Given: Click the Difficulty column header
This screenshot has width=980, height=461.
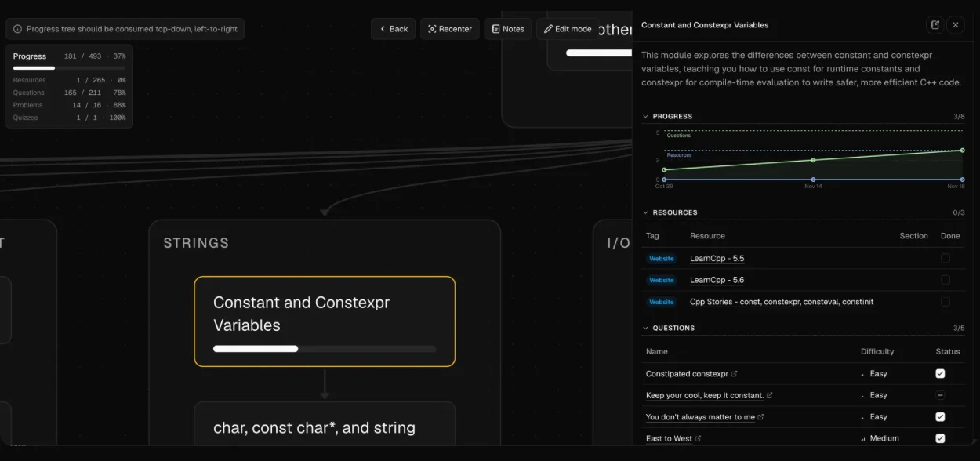Looking at the screenshot, I should point(877,351).
